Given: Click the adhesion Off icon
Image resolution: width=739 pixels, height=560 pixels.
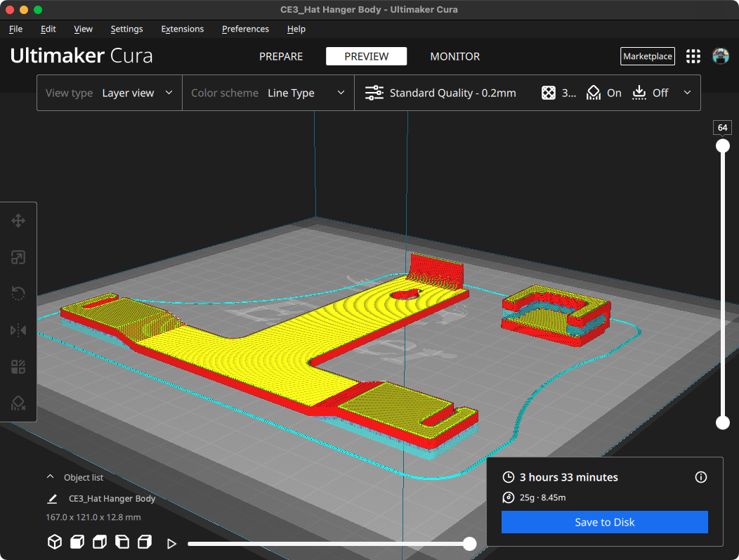Looking at the screenshot, I should (x=639, y=93).
